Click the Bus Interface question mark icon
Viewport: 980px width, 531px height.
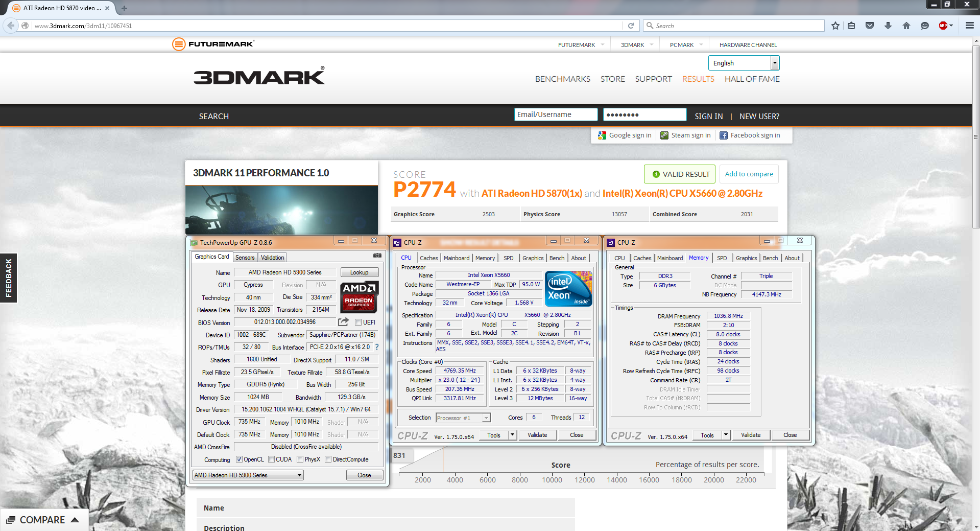[x=377, y=347]
